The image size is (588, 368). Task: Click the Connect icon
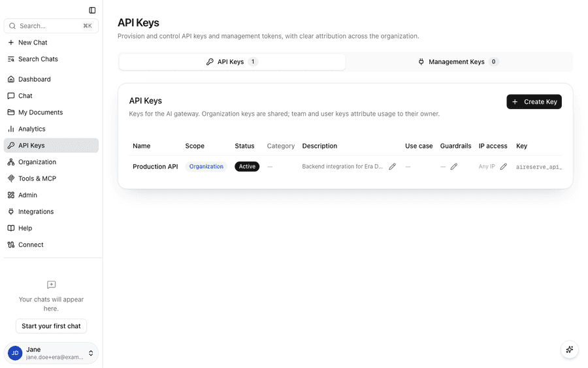pyautogui.click(x=11, y=244)
